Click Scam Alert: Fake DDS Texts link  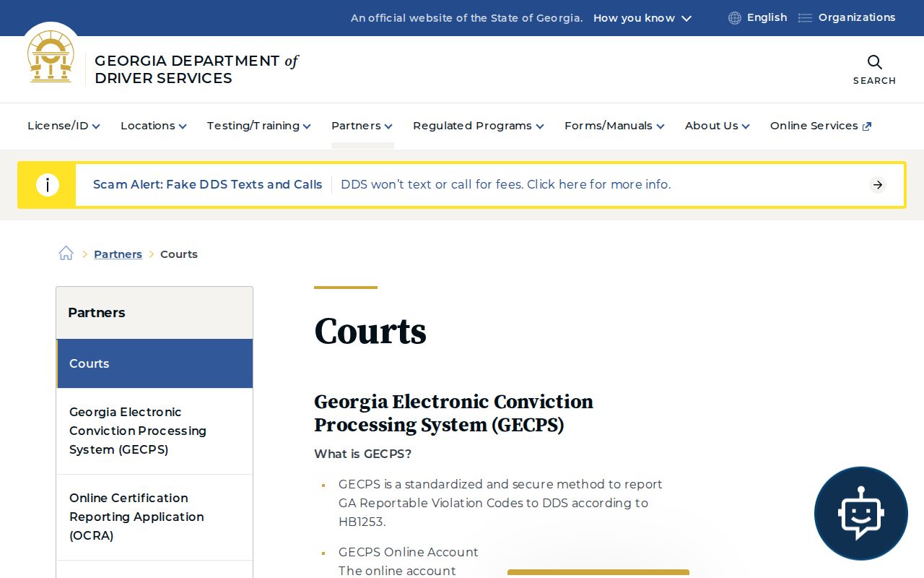tap(207, 185)
